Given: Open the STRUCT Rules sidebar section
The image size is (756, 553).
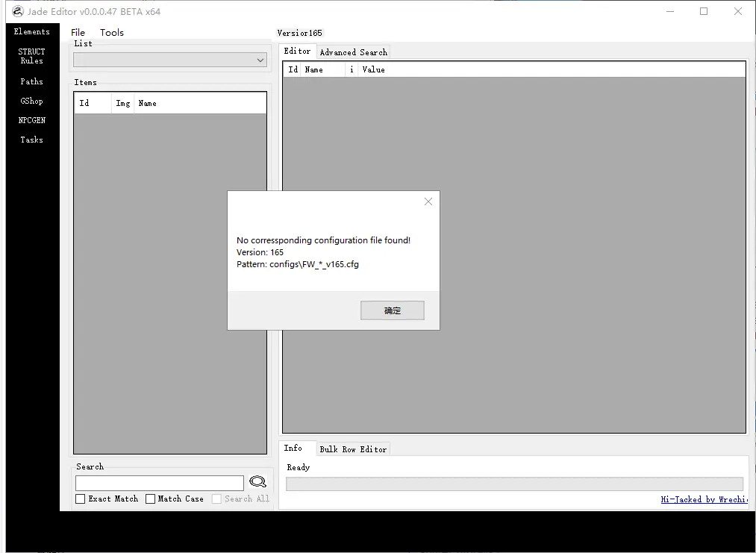Looking at the screenshot, I should pyautogui.click(x=32, y=56).
